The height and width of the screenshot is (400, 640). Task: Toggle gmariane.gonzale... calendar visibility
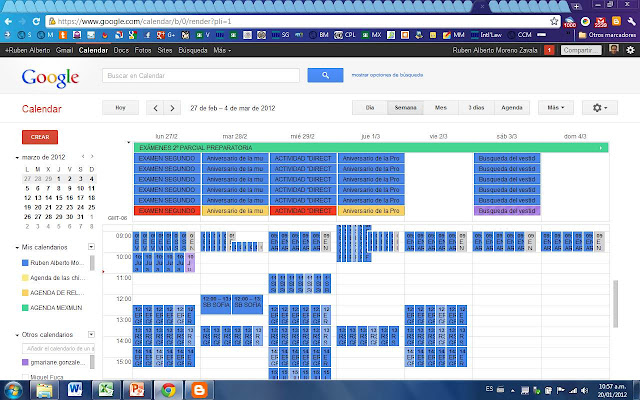[25, 362]
